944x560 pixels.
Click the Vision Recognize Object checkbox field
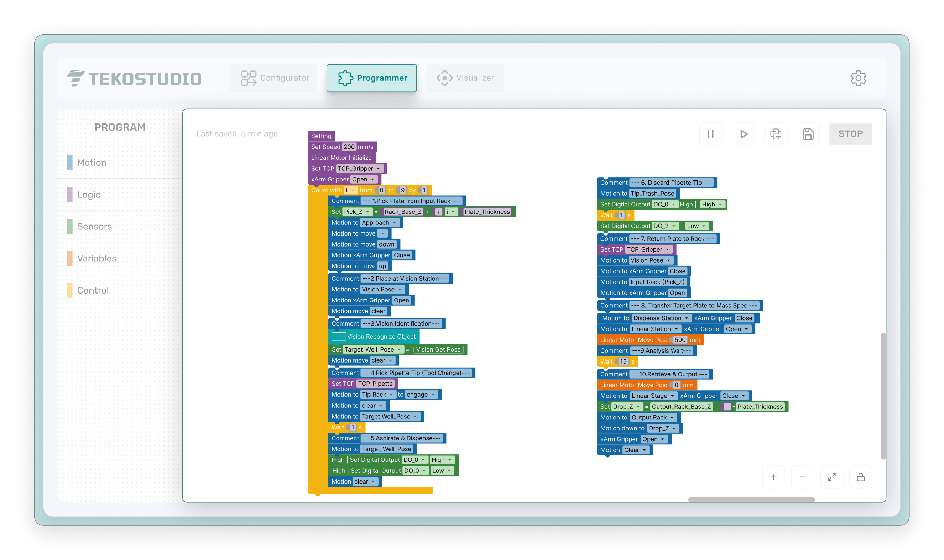coord(338,336)
